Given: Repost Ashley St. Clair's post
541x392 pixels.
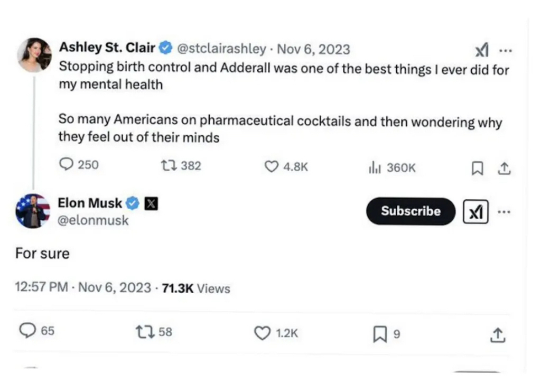Looking at the screenshot, I should [168, 166].
